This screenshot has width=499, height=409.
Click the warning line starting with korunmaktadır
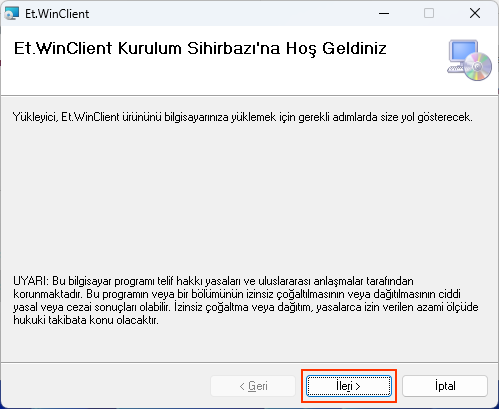point(237,294)
